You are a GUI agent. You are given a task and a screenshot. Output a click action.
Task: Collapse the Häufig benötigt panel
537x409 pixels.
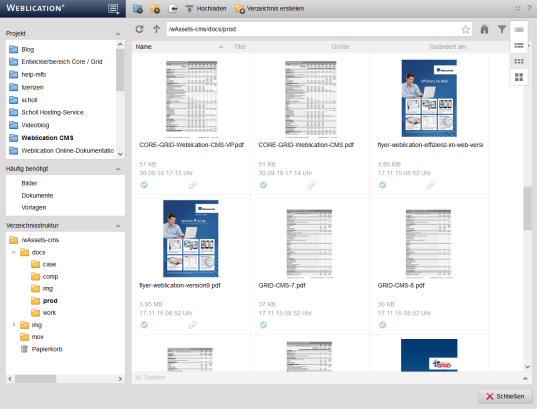(118, 169)
